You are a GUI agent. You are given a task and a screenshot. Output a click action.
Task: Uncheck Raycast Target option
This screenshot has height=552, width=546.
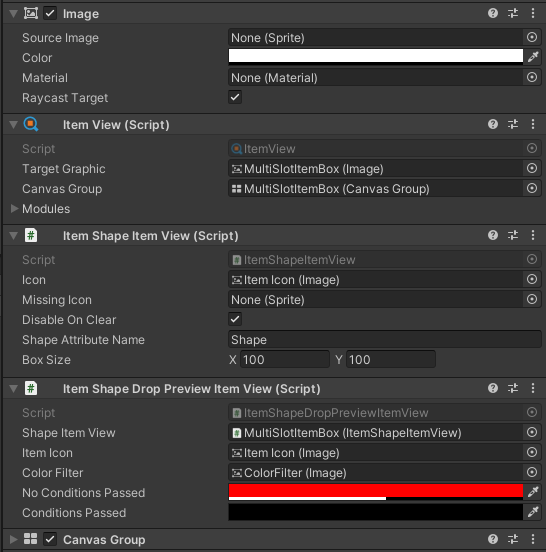coord(235,97)
